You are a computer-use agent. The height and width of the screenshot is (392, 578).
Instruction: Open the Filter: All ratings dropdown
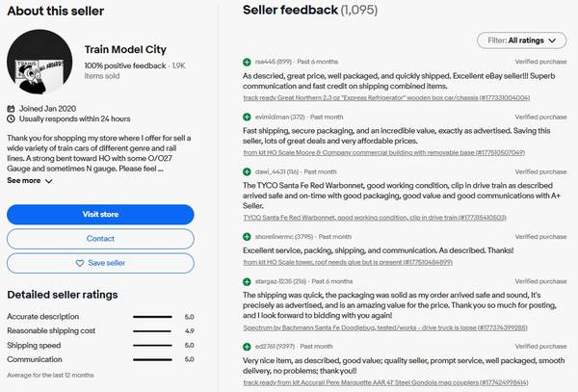coord(520,40)
